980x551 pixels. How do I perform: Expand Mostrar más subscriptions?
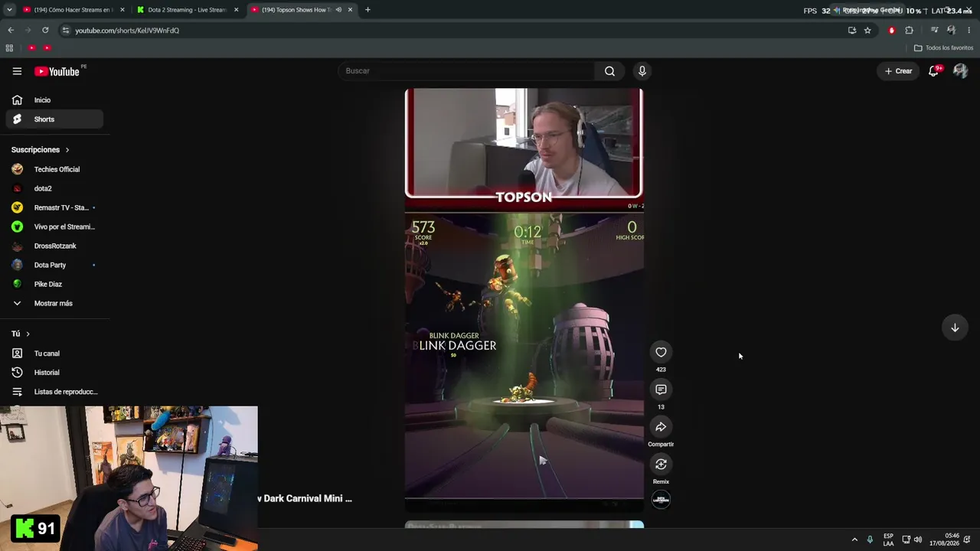click(x=53, y=303)
